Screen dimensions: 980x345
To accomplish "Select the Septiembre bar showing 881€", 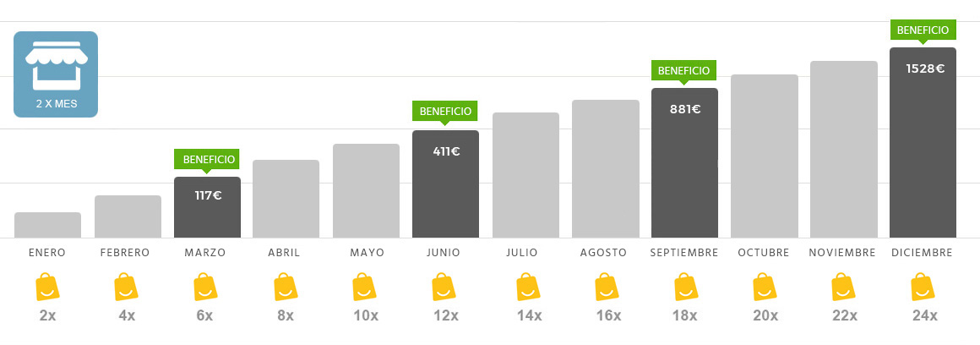I will [684, 162].
